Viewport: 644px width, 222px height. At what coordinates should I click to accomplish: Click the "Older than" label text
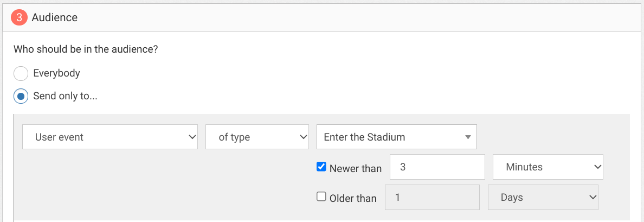point(353,198)
